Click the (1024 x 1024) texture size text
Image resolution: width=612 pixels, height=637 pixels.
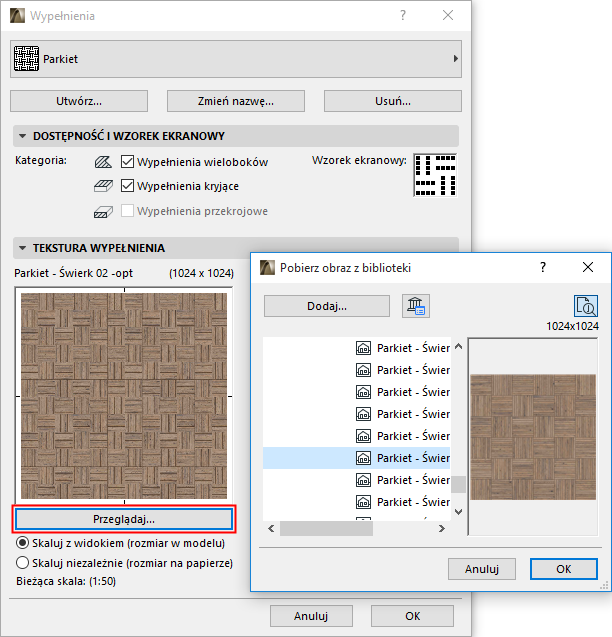(201, 273)
